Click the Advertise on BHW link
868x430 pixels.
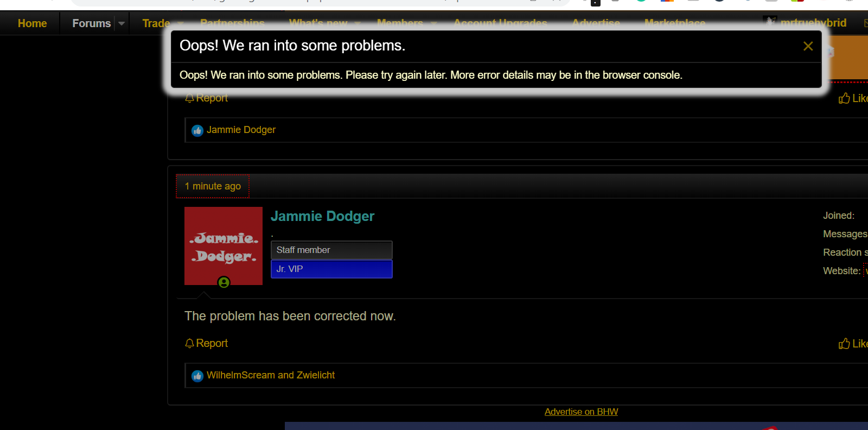pos(581,412)
